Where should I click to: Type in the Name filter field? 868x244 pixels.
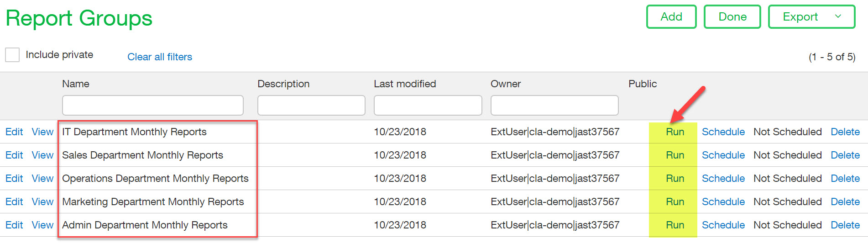coord(152,106)
